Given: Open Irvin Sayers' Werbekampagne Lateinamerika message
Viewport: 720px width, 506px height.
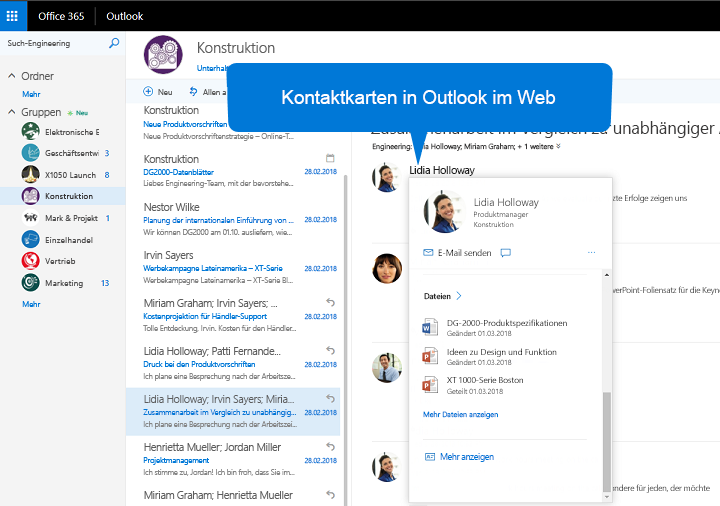Looking at the screenshot, I should tap(233, 268).
